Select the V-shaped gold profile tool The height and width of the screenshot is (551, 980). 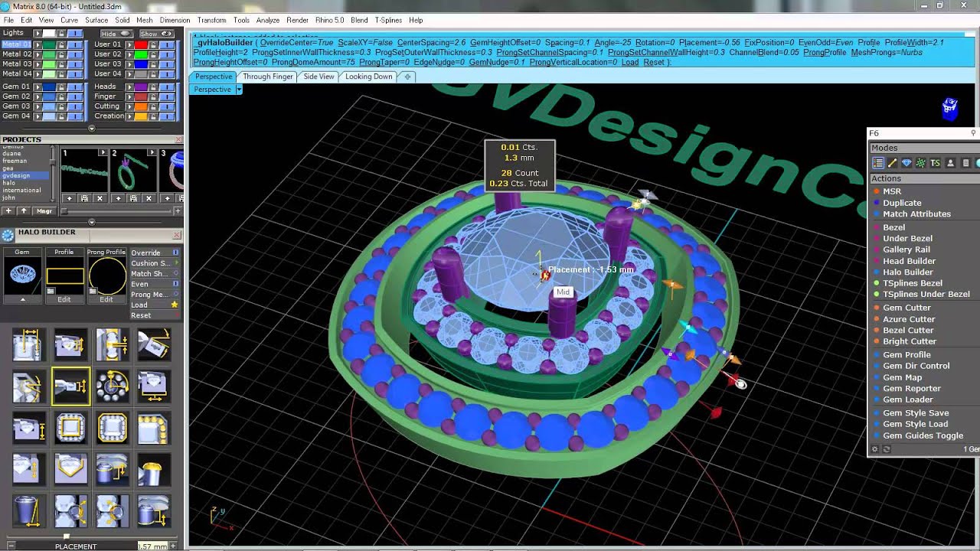click(70, 470)
